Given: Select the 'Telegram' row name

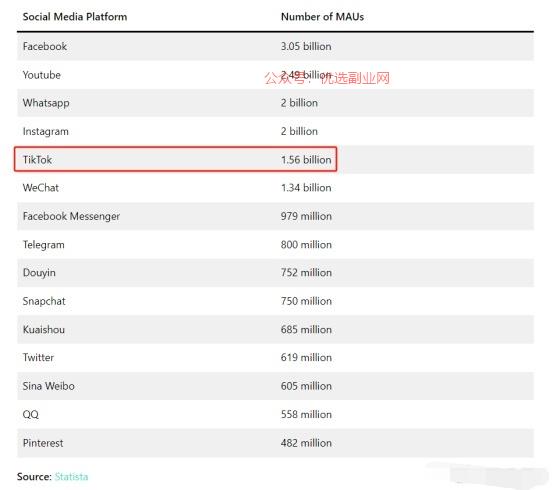Looking at the screenshot, I should pyautogui.click(x=44, y=245).
